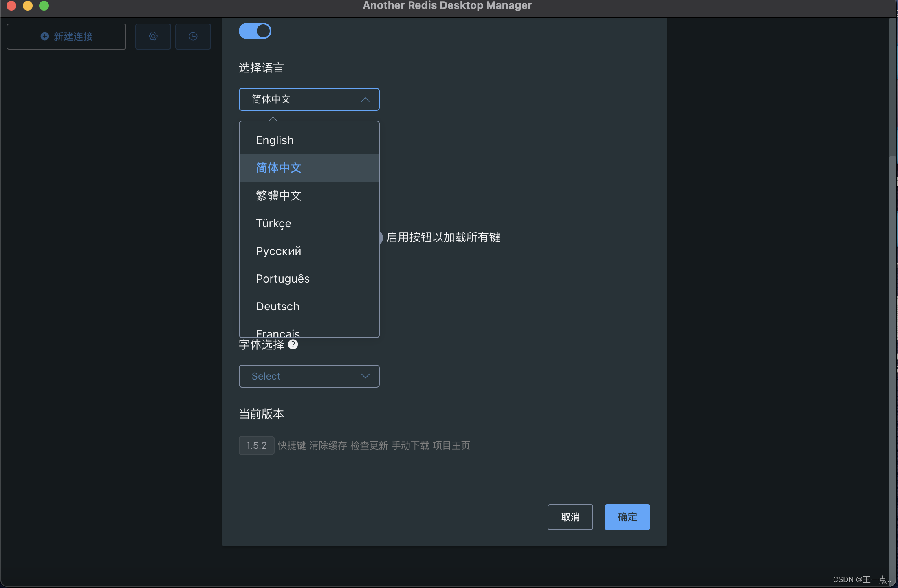Select Deutsch in the language list
Viewport: 898px width, 588px height.
click(277, 306)
